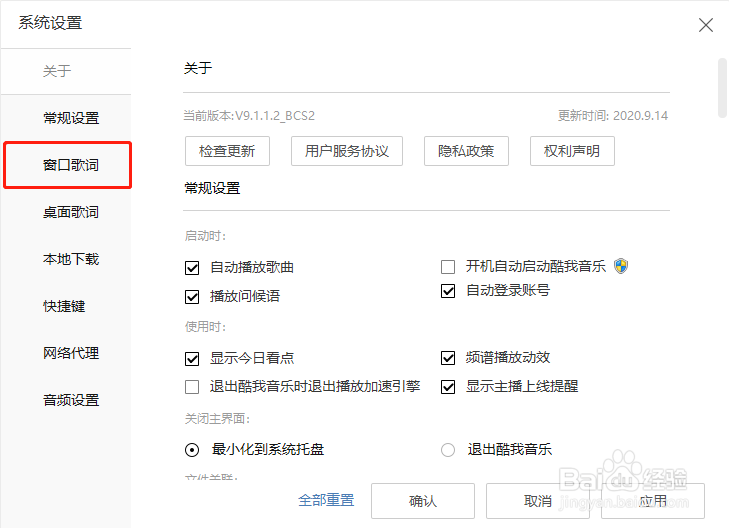Enable 退出酷我音乐时退出播放加速引擎 checkbox
Image resolution: width=729 pixels, height=528 pixels.
tap(192, 387)
